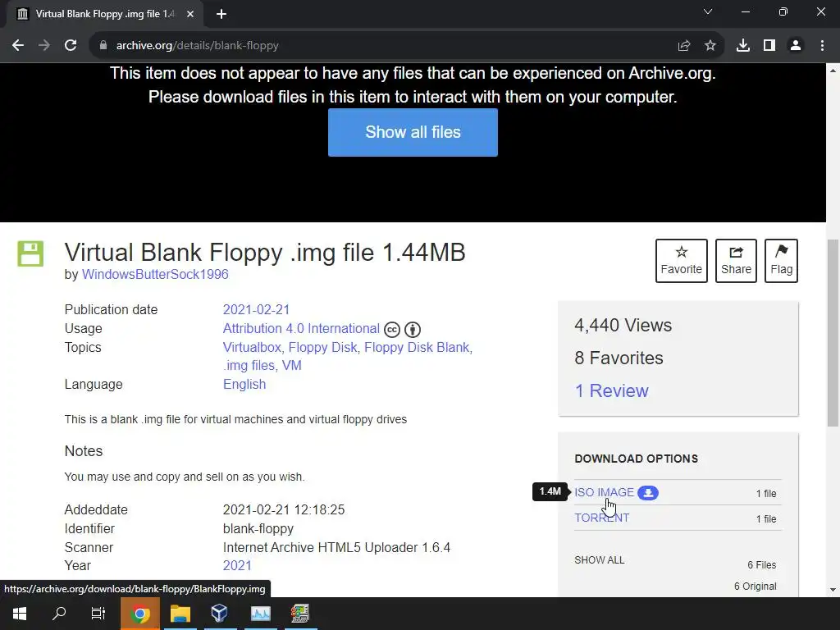Click the '8 Favorites' text
Viewport: 840px width, 630px height.
[x=619, y=358]
